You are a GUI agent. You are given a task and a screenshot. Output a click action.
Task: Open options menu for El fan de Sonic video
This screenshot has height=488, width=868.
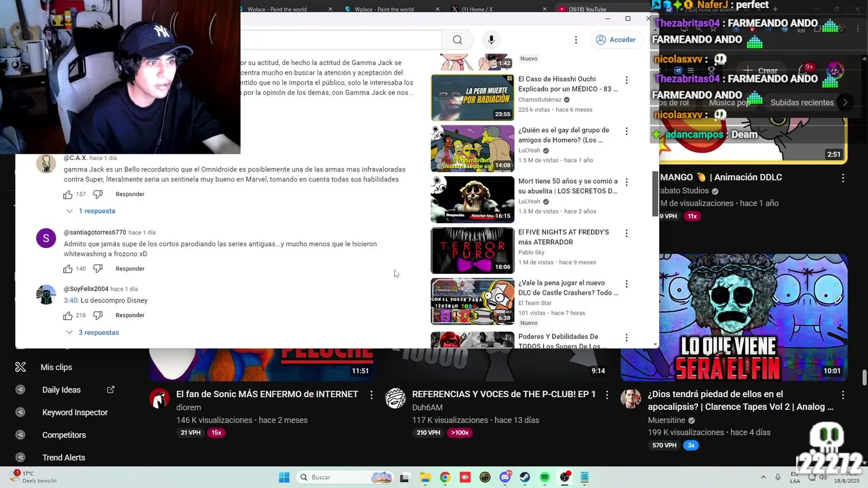[x=371, y=394]
